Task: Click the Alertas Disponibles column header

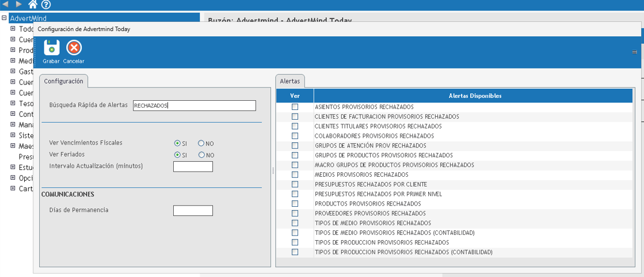Action: [474, 96]
